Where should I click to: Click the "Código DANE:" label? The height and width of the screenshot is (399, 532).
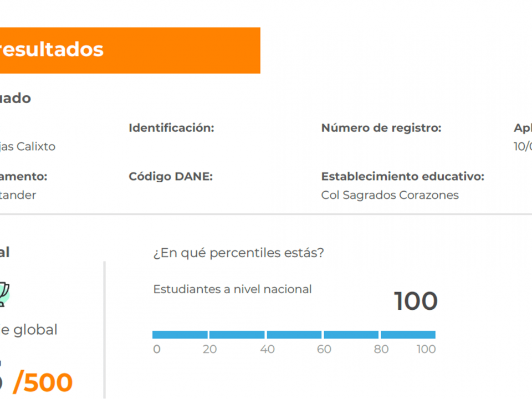pyautogui.click(x=171, y=176)
